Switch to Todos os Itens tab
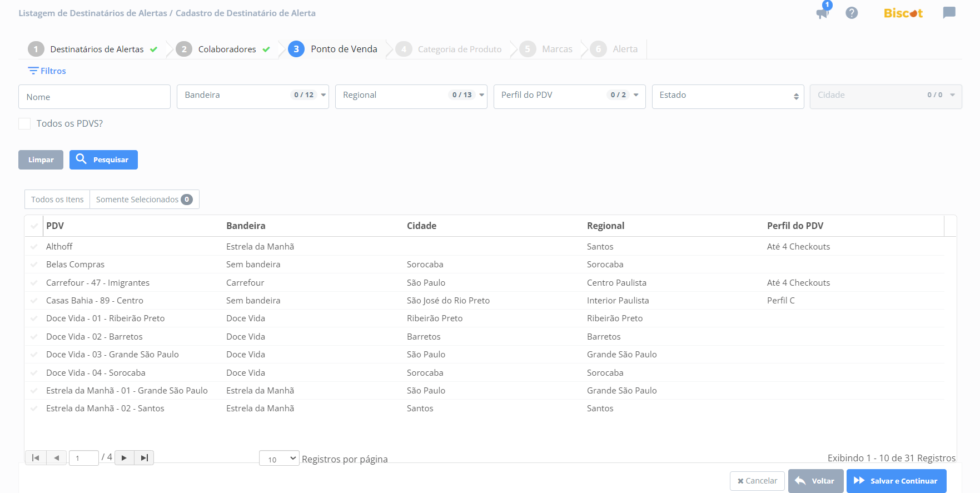 pyautogui.click(x=57, y=199)
